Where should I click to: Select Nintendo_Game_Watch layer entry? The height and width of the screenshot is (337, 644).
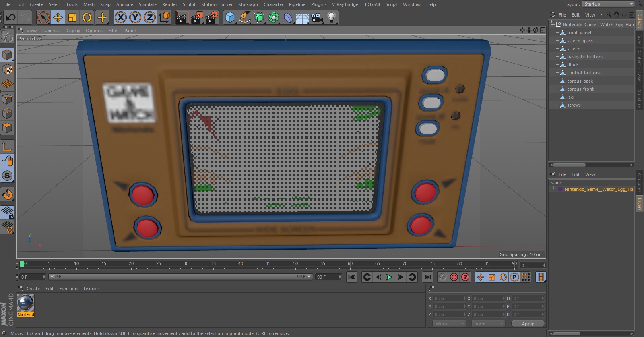tap(599, 189)
